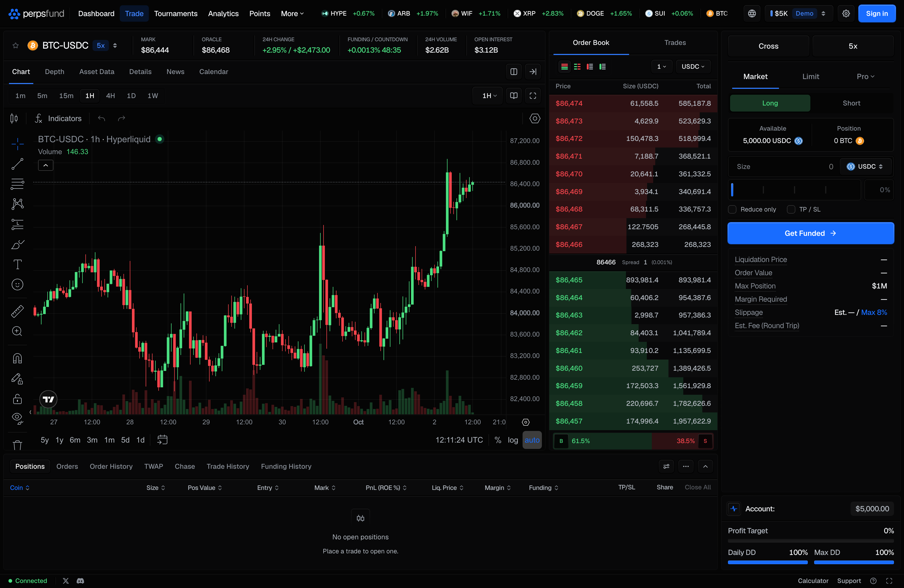The width and height of the screenshot is (904, 588).
Task: Open the Funding History tab
Action: [286, 466]
